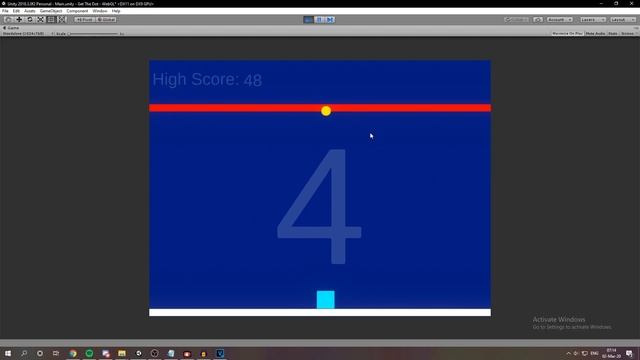Select the Rotate tool
640x360 pixels.
point(29,20)
